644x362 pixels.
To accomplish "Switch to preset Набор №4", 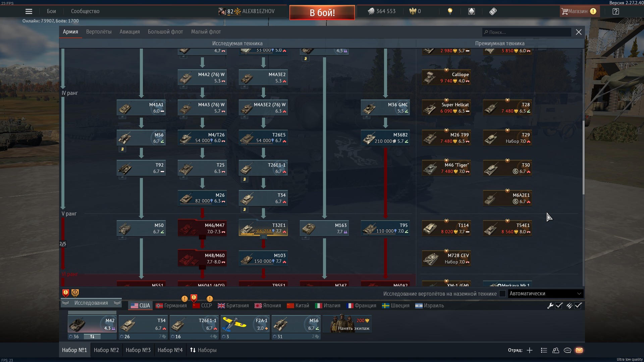I will (170, 350).
